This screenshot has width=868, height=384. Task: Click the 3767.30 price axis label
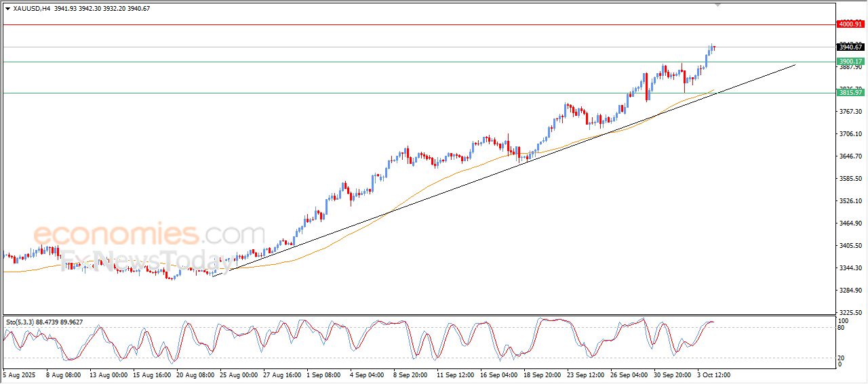[850, 112]
